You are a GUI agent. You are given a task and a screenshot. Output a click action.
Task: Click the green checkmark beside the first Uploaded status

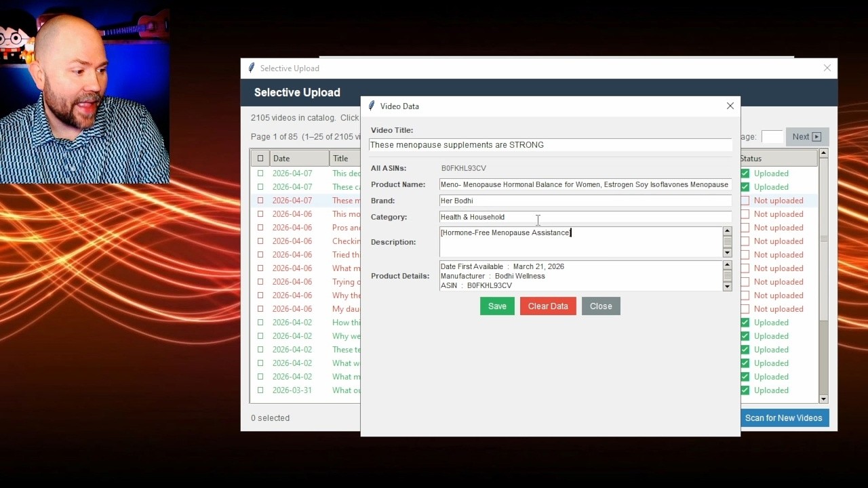[744, 173]
